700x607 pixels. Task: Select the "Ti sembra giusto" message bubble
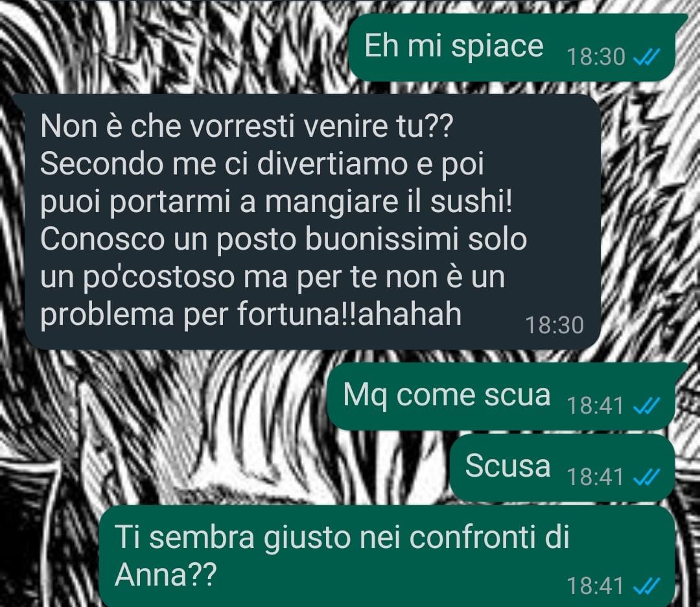[386, 556]
